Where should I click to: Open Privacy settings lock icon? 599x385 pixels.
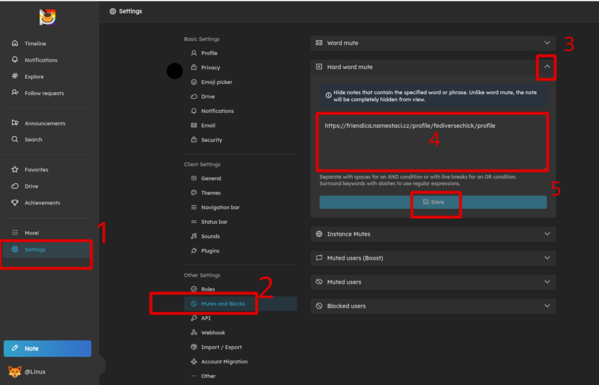click(x=194, y=67)
